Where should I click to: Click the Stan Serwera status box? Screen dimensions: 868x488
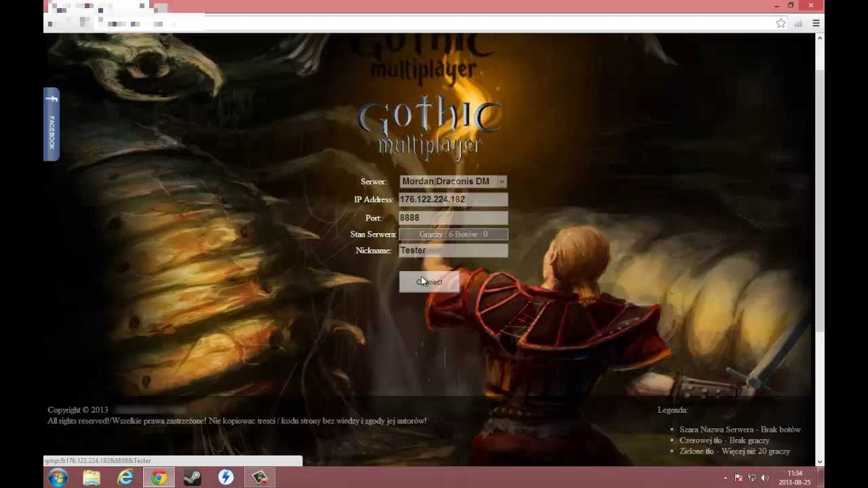coord(453,234)
